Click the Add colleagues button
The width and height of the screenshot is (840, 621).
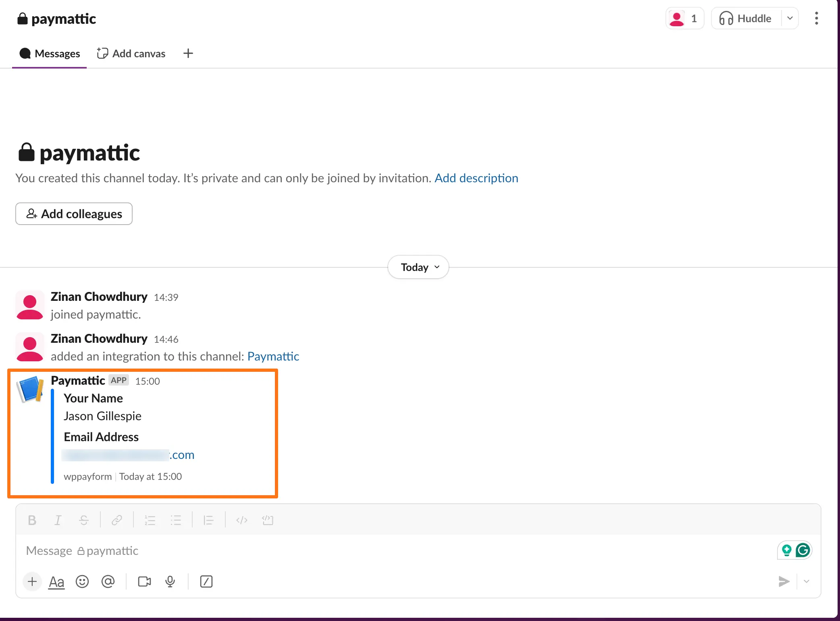(x=74, y=214)
